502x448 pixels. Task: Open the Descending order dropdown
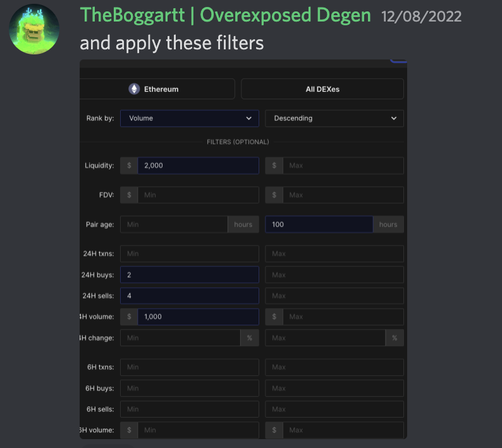tap(334, 118)
